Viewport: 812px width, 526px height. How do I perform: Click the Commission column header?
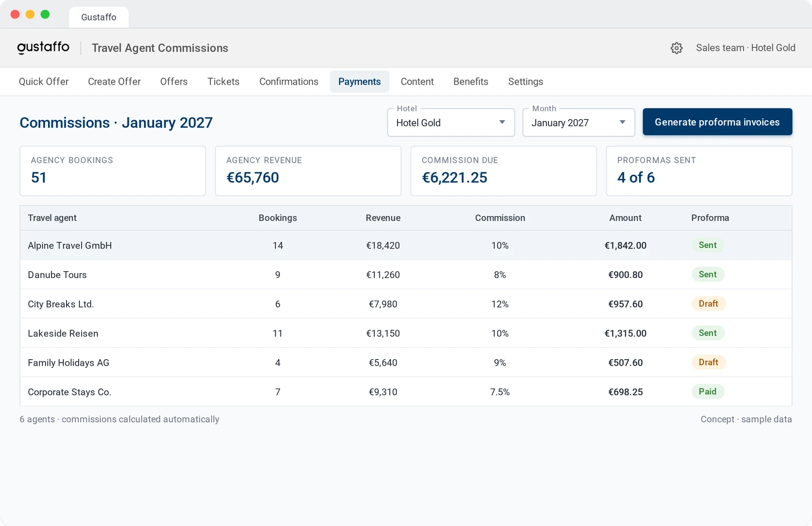[500, 218]
